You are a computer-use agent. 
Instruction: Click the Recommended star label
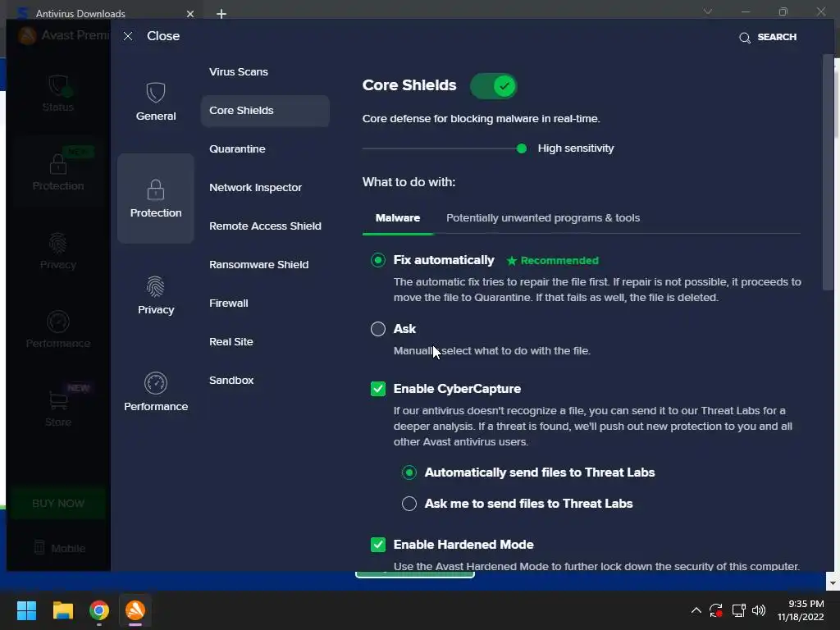(552, 261)
